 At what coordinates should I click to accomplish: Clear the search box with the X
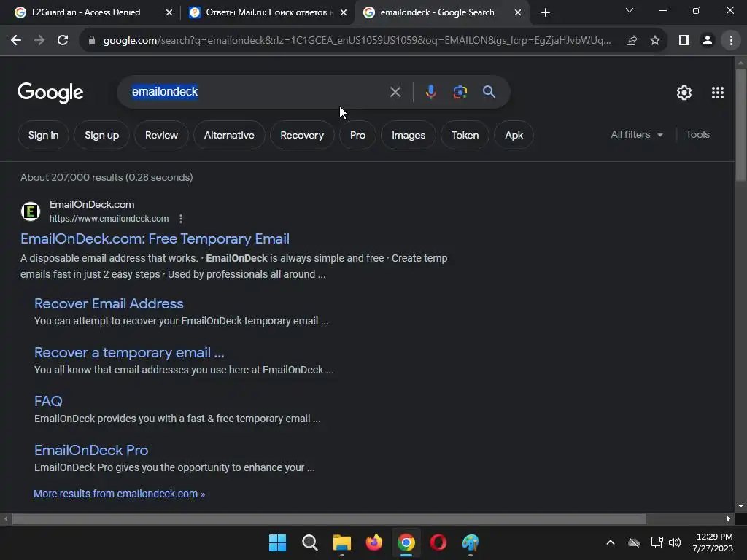tap(395, 92)
